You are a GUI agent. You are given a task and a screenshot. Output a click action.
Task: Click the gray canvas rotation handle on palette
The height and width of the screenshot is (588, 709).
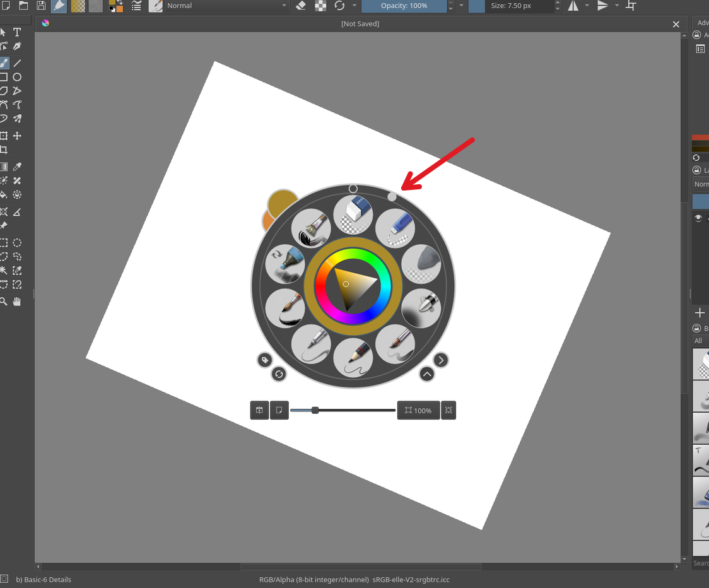click(x=392, y=197)
